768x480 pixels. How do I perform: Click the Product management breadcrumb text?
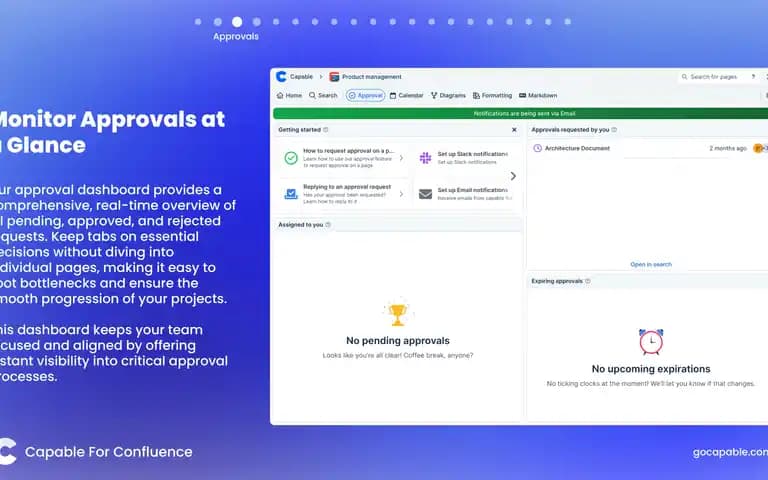click(x=372, y=77)
